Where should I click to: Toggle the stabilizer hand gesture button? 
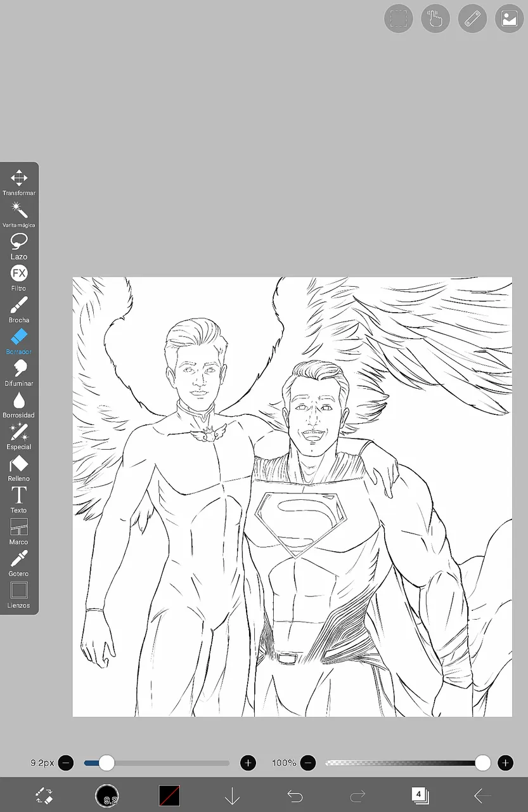pos(435,18)
